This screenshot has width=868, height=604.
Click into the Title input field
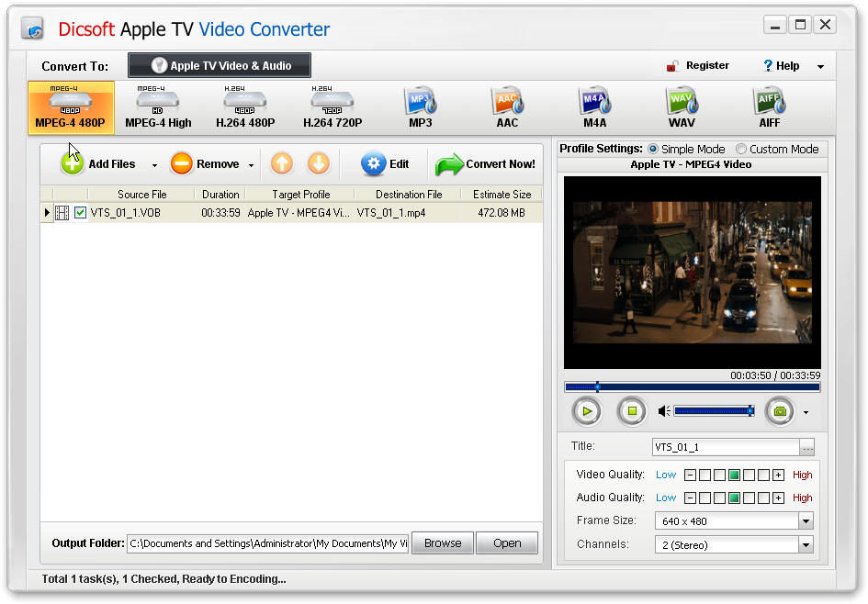[x=727, y=447]
